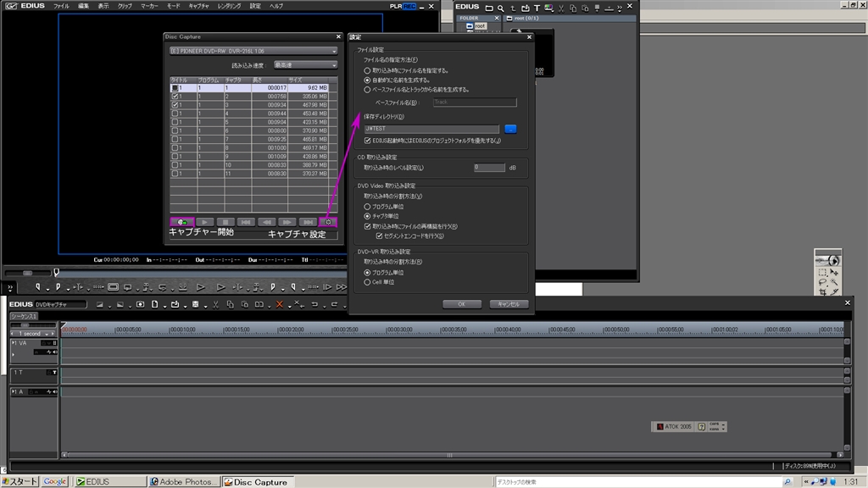
Task: Open the 読み込み速度 speed dropdown
Action: click(x=303, y=64)
